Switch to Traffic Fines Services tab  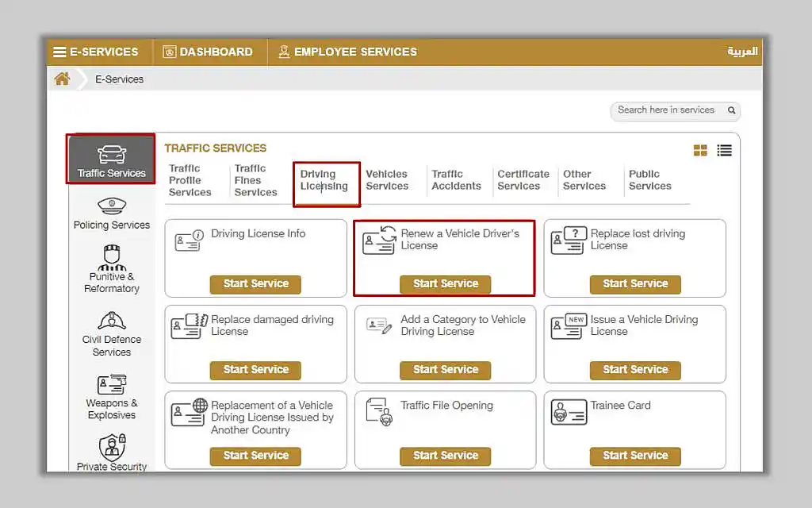click(x=255, y=180)
